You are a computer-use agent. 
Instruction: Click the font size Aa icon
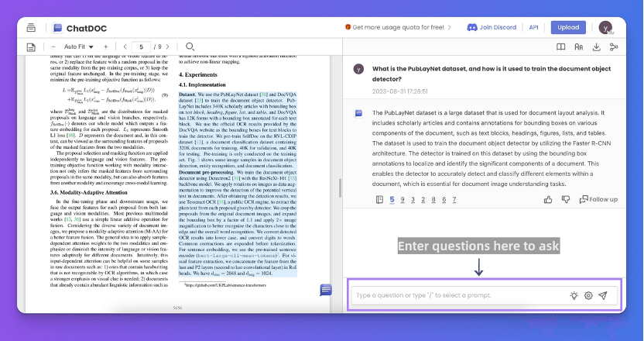click(579, 47)
